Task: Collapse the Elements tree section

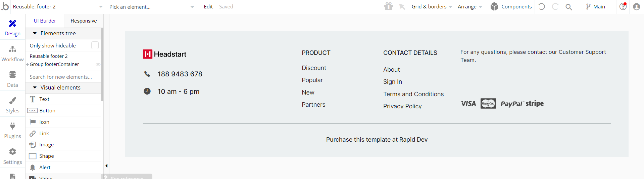Action: point(35,33)
